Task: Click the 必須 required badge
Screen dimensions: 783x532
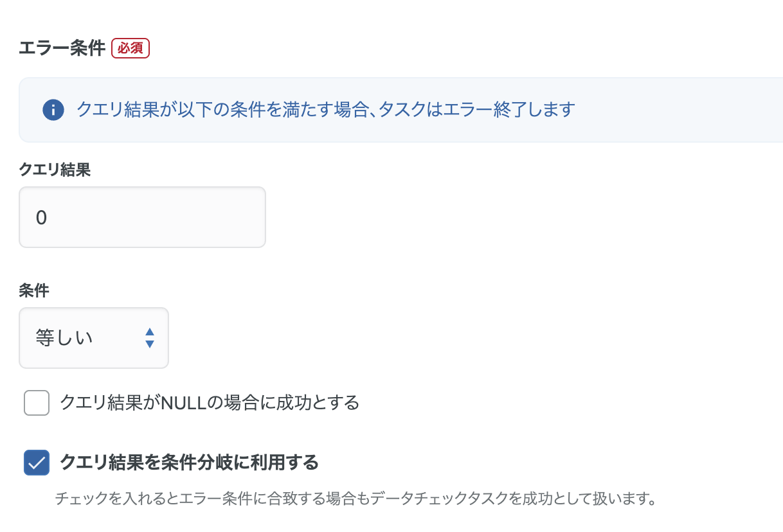Action: [130, 48]
